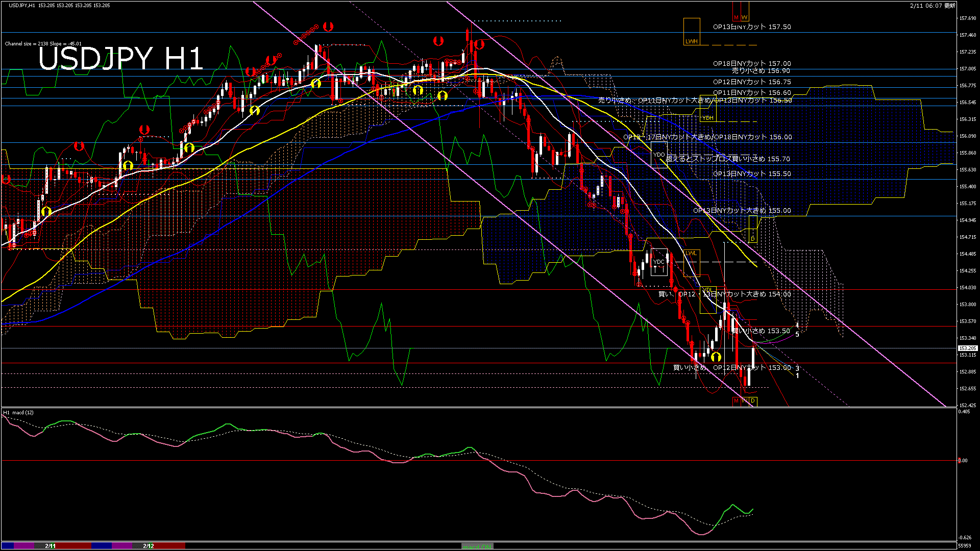The image size is (980, 551).
Task: Select the YDL yesterday-low marker box
Action: coord(707,300)
